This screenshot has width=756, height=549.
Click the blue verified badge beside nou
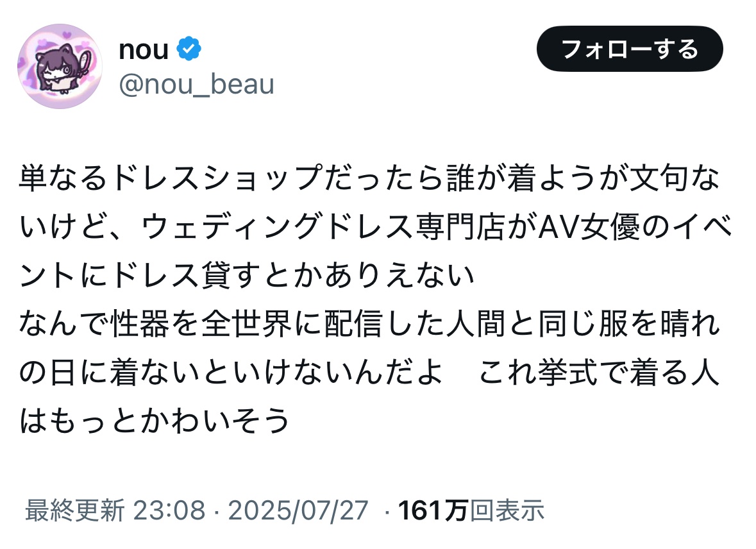[189, 50]
